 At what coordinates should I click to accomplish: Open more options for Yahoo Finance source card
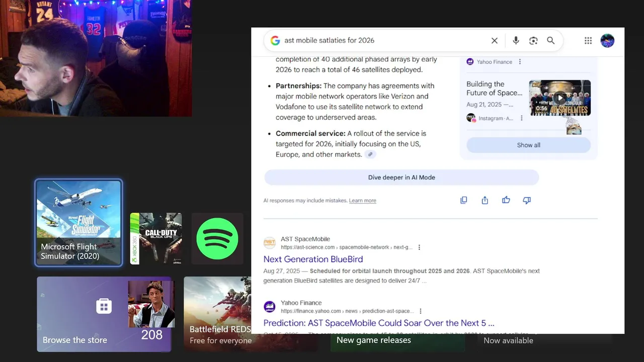pyautogui.click(x=520, y=62)
